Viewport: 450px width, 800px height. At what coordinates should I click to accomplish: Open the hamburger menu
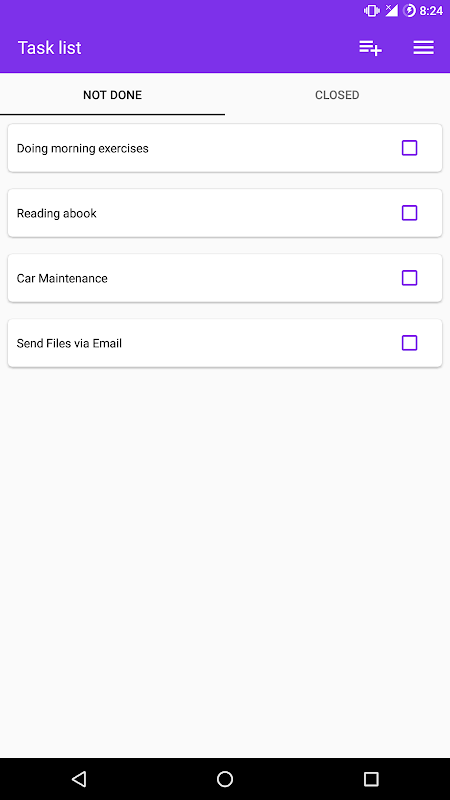pos(423,47)
